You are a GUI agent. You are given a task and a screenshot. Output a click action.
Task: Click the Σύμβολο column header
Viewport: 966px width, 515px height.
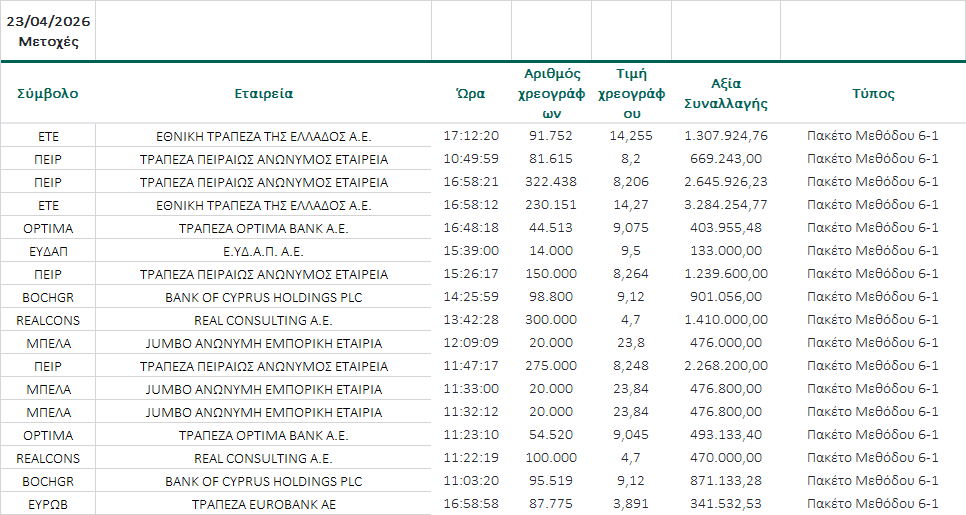click(48, 93)
